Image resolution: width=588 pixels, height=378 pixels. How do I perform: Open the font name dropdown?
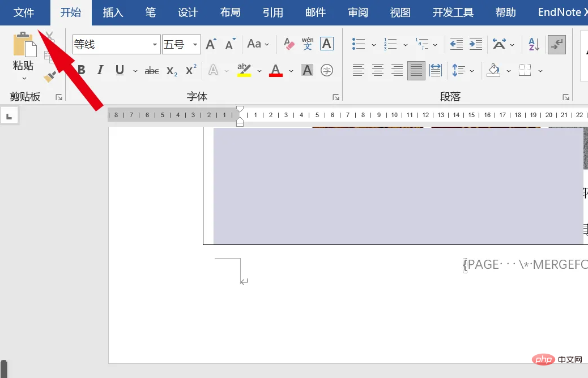154,44
